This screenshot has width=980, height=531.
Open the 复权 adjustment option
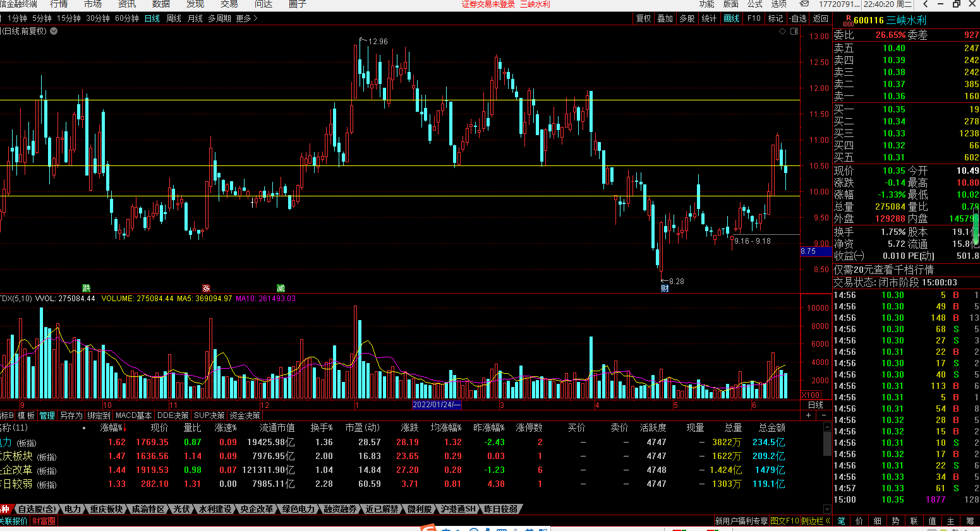pyautogui.click(x=644, y=19)
